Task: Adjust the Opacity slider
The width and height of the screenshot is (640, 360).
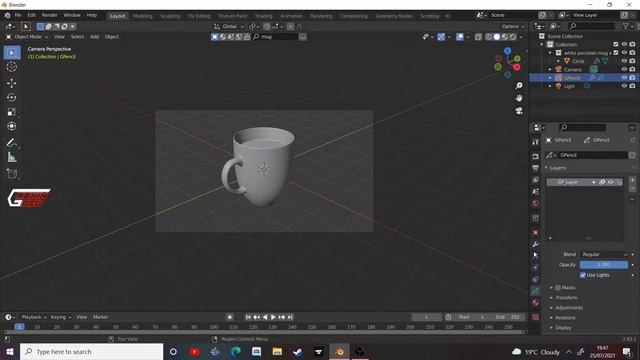Action: (604, 265)
